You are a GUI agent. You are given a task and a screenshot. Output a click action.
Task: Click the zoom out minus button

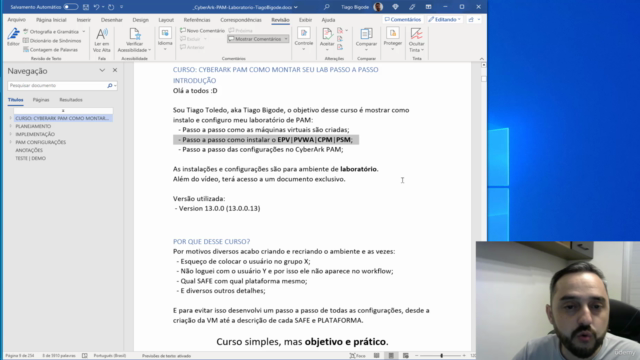[x=416, y=356]
